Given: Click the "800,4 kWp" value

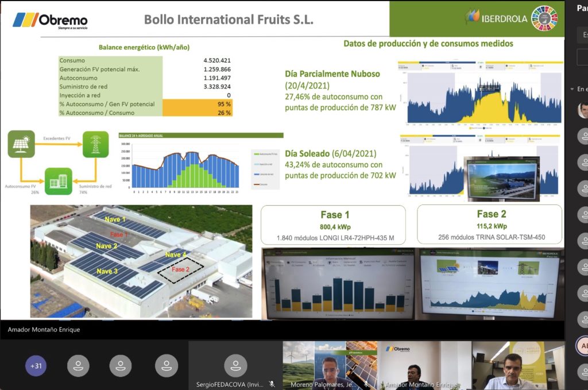Looking at the screenshot, I should [335, 227].
